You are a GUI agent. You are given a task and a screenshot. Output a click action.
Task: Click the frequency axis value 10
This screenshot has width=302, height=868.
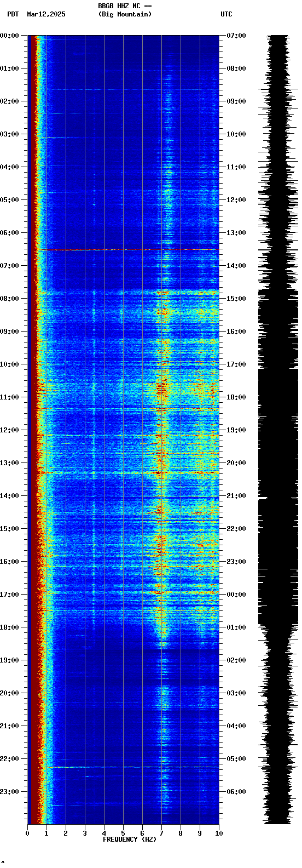219,833
